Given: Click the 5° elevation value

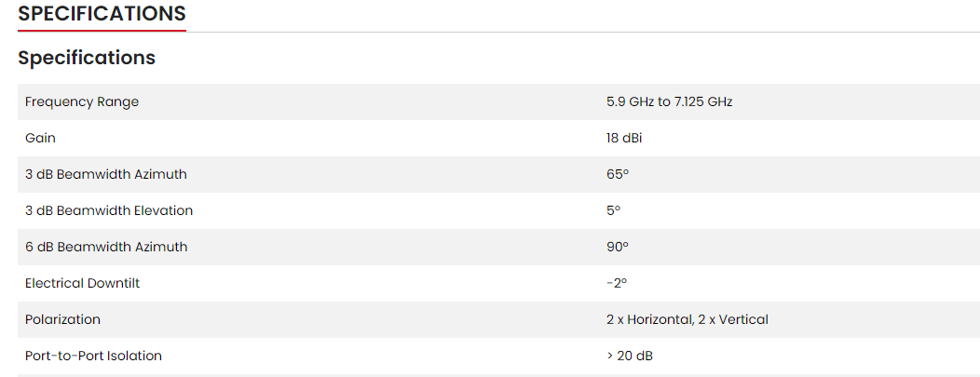Looking at the screenshot, I should click(x=613, y=210).
